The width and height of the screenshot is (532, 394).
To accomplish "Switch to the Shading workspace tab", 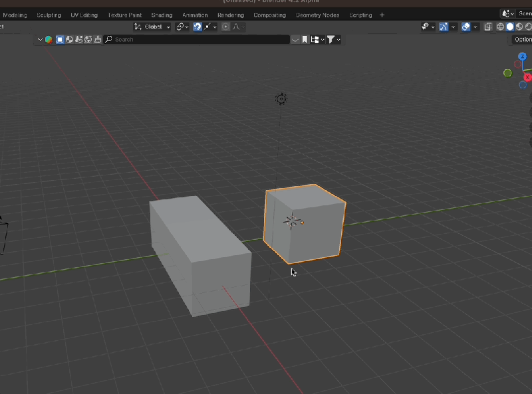I will 162,15.
